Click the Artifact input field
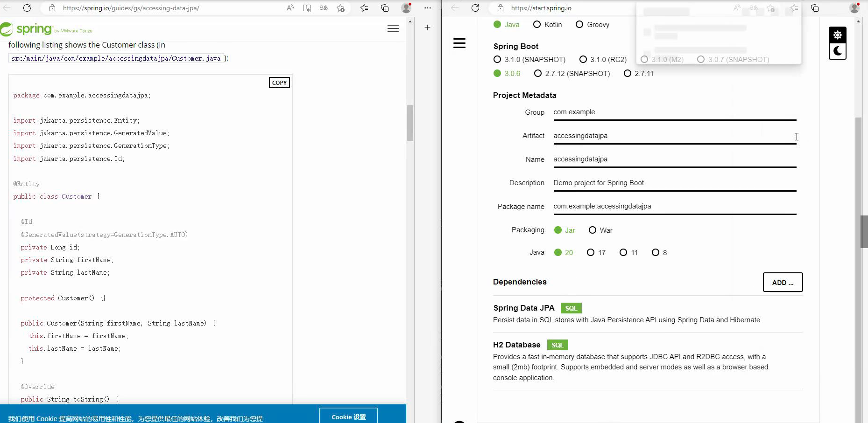 [x=675, y=136]
